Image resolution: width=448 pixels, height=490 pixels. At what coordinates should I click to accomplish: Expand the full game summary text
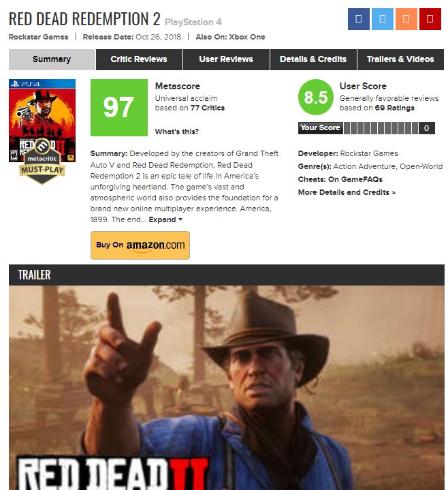(x=165, y=219)
